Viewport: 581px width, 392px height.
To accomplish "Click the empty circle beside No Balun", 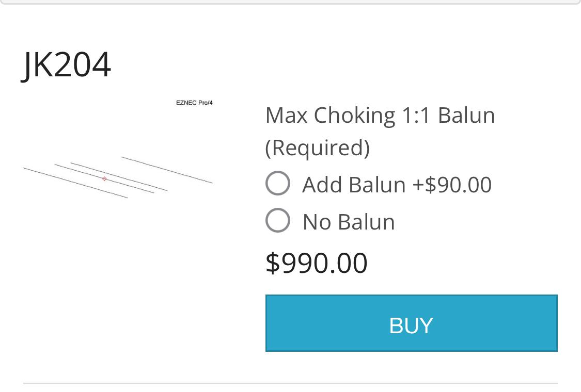I will [278, 220].
